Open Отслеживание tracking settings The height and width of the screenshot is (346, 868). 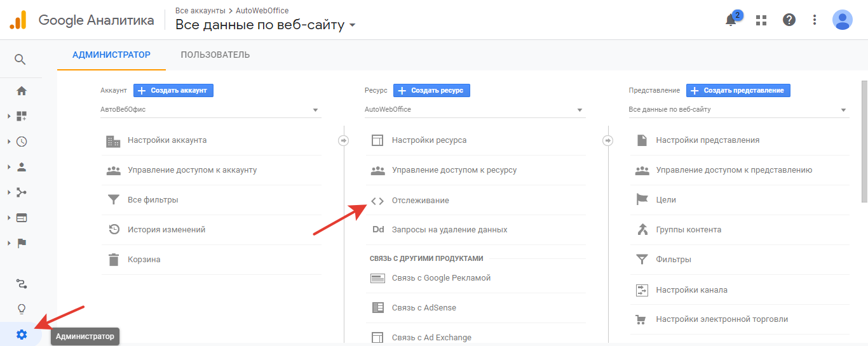point(420,201)
